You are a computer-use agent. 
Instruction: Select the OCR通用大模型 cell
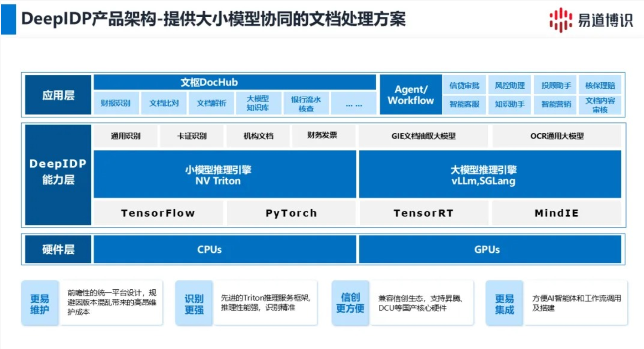(556, 136)
